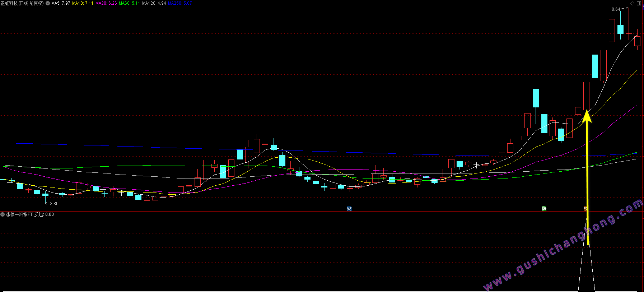The image size is (644, 292).
Task: Select the MA5: 7.97 indicator label
Action: tap(61, 3)
